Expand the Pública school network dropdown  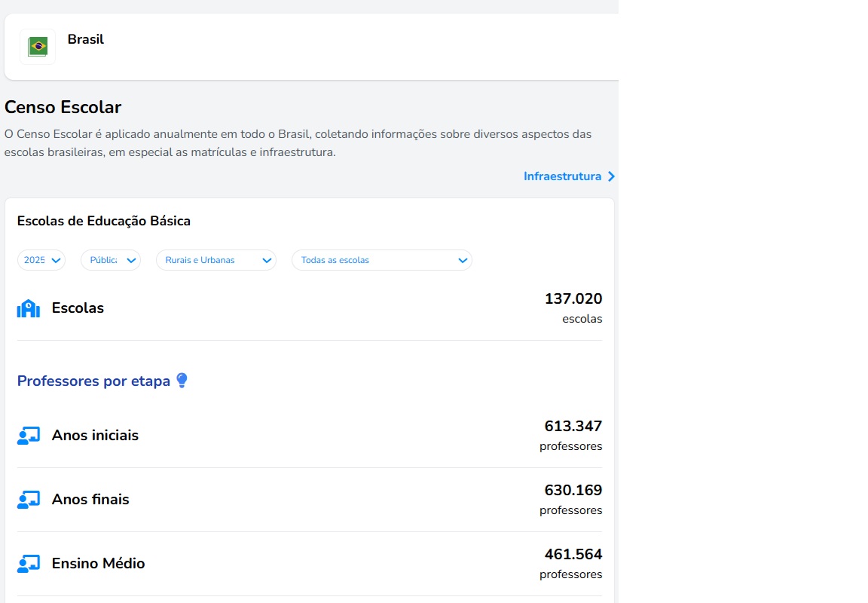tap(111, 260)
